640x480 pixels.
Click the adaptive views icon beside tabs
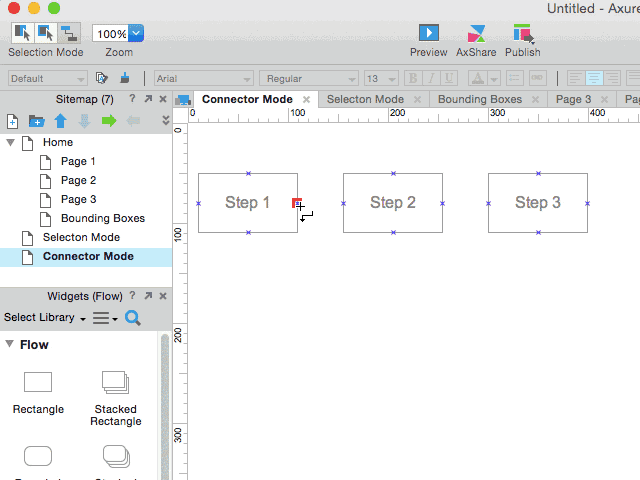pos(183,100)
